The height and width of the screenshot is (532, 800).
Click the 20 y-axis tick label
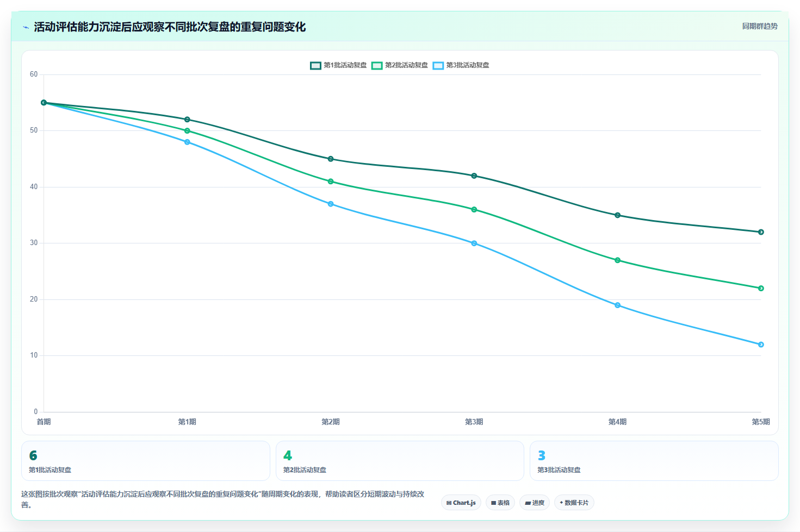click(x=34, y=299)
